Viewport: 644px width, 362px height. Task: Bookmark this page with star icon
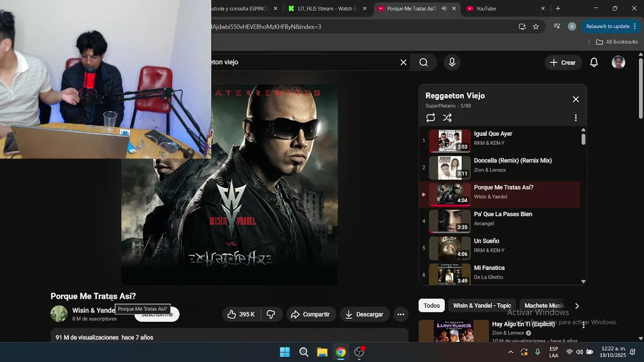(536, 27)
